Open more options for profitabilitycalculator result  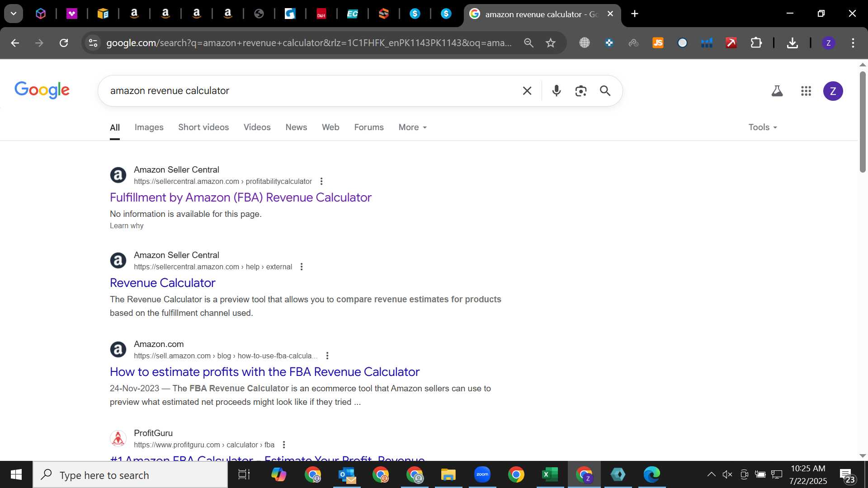coord(321,181)
